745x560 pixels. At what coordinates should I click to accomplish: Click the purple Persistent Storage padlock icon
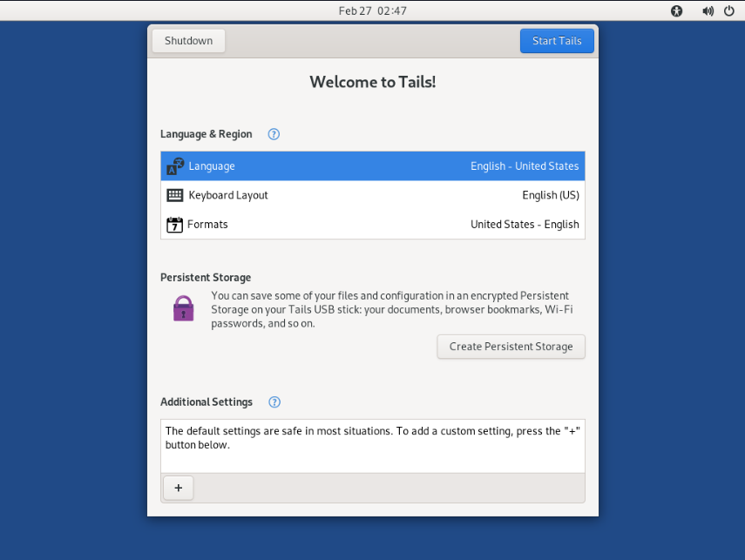183,308
